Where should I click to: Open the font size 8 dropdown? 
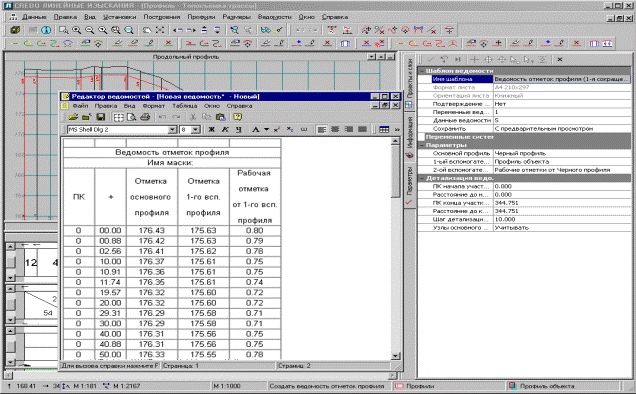196,129
